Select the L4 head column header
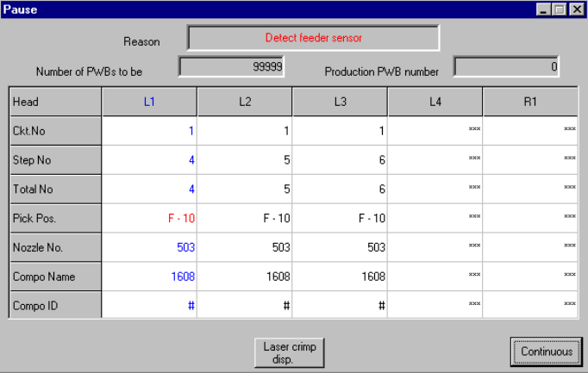 click(x=435, y=102)
